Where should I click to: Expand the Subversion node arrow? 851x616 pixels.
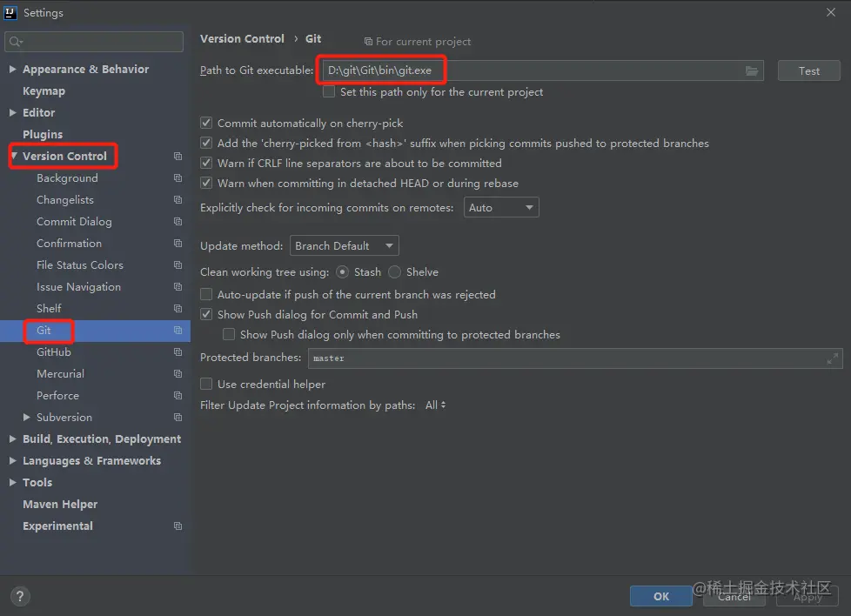click(26, 417)
